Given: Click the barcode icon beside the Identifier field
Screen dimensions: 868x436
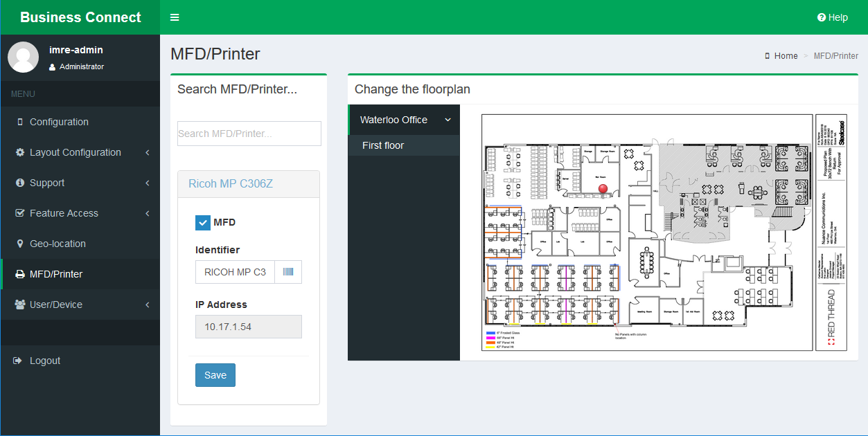Looking at the screenshot, I should 288,272.
